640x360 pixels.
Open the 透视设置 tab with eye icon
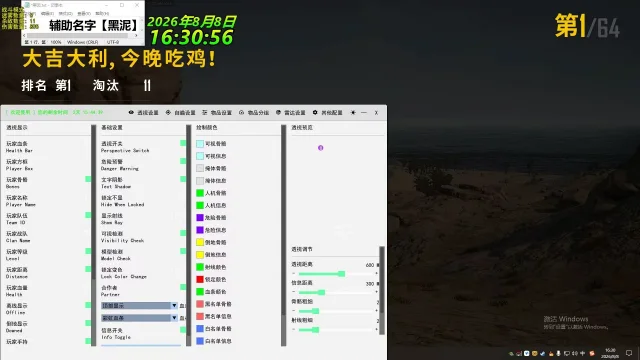coord(143,113)
